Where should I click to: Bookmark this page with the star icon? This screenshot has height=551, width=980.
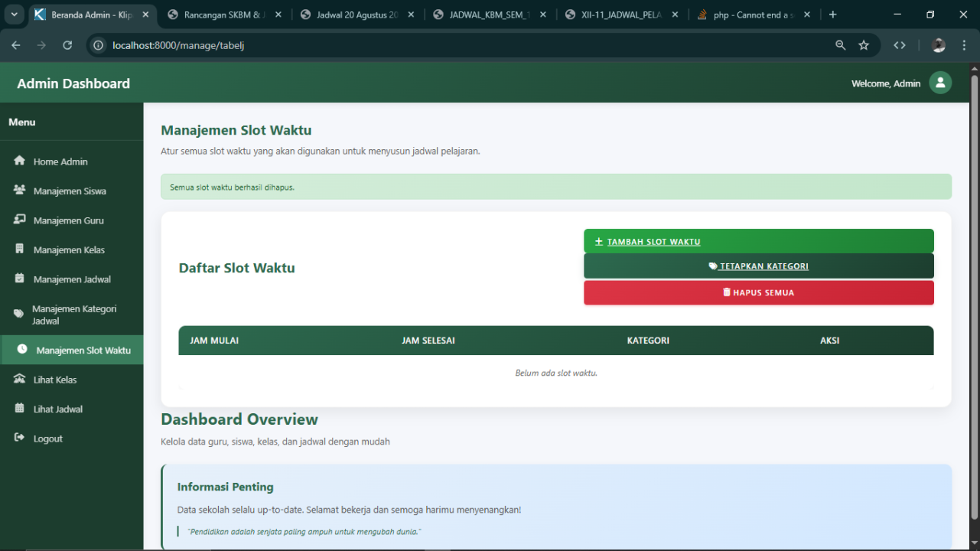click(864, 45)
